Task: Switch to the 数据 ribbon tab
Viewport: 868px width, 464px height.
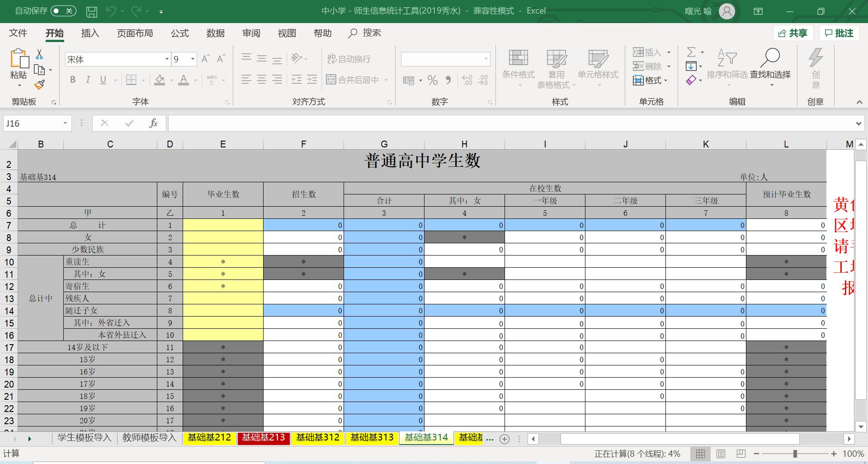Action: [x=216, y=33]
